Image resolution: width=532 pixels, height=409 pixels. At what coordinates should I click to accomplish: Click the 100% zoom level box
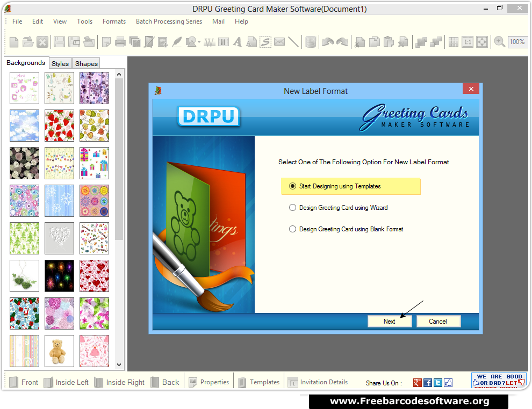tap(517, 42)
